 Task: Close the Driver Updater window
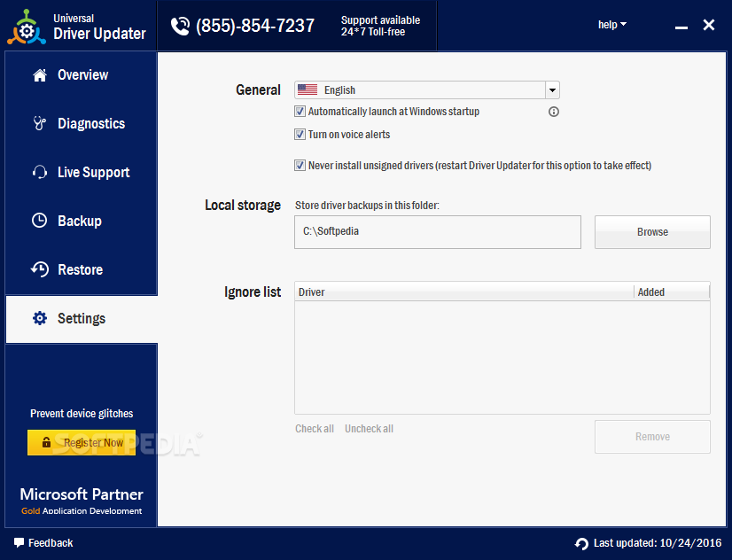coord(709,25)
